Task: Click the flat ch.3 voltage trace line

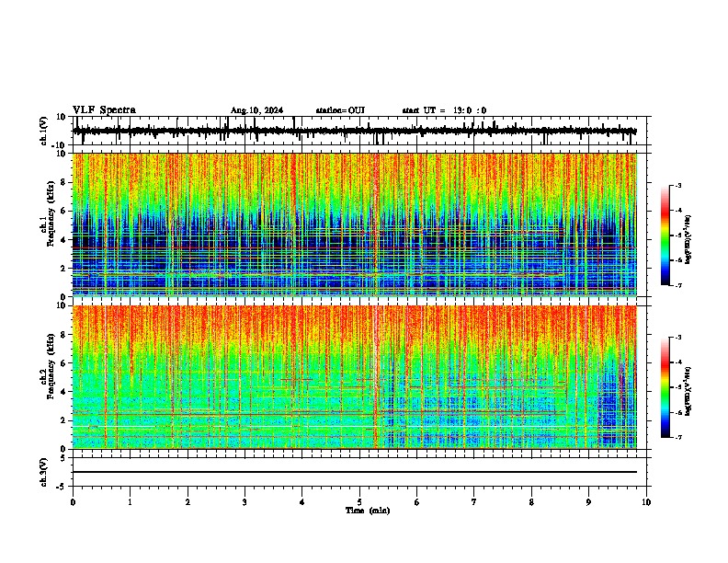Action: point(355,472)
